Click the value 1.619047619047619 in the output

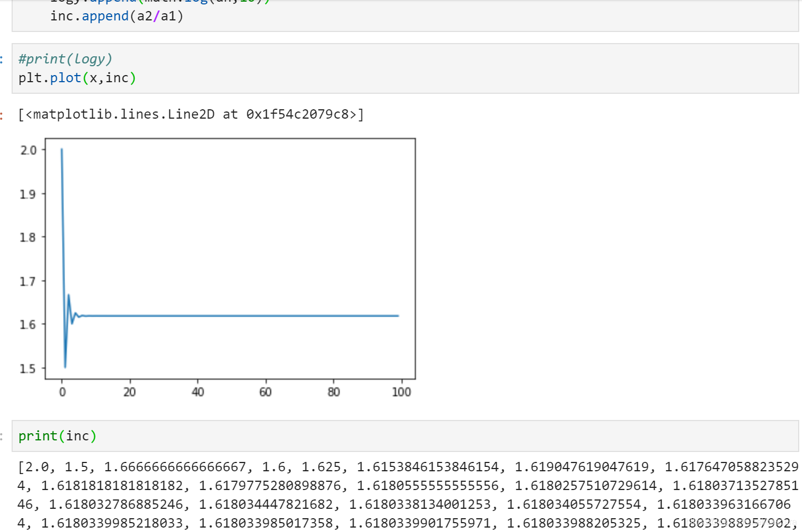pos(582,467)
